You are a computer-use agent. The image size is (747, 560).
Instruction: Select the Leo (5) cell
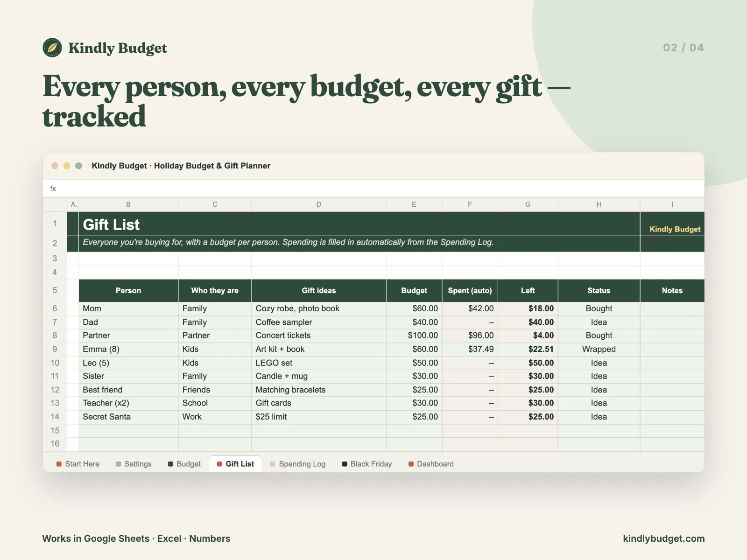click(x=128, y=363)
